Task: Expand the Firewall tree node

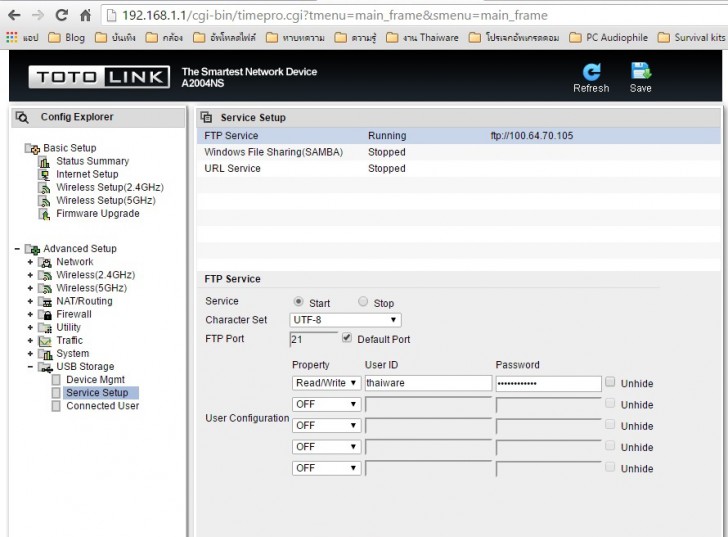Action: [x=30, y=315]
